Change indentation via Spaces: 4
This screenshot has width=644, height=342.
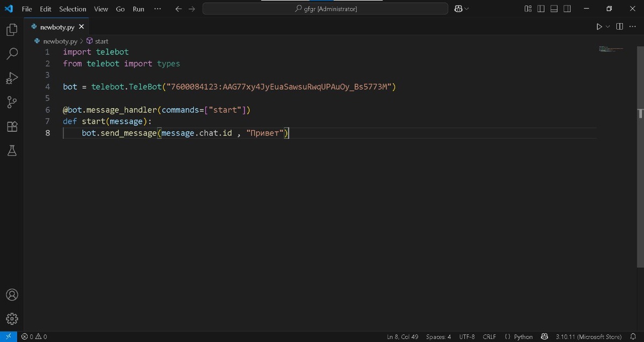click(438, 337)
